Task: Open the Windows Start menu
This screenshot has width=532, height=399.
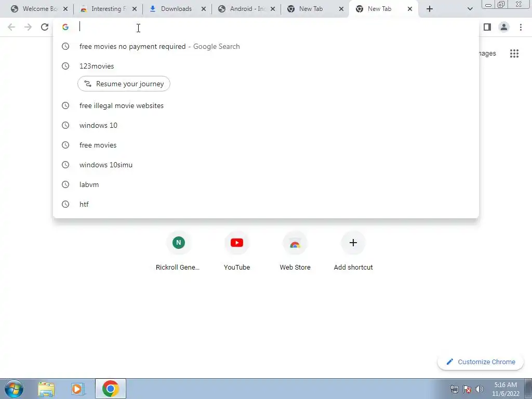Action: [14, 389]
